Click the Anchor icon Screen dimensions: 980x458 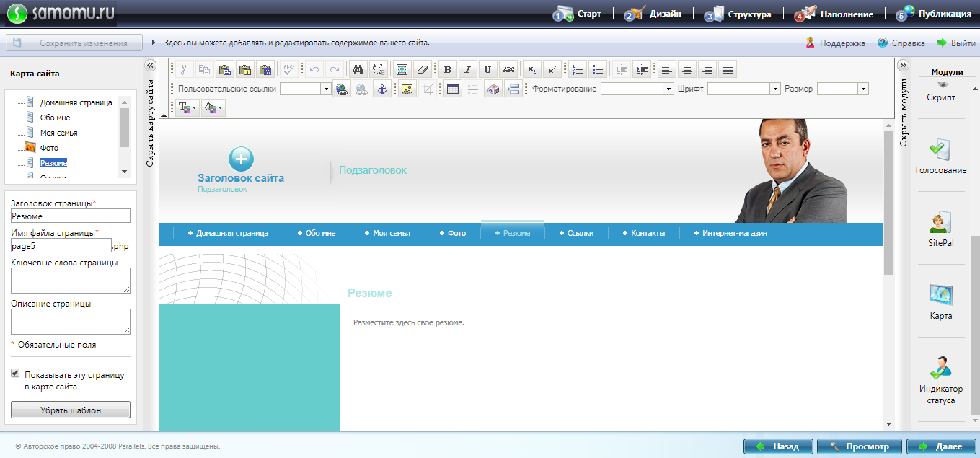[383, 89]
